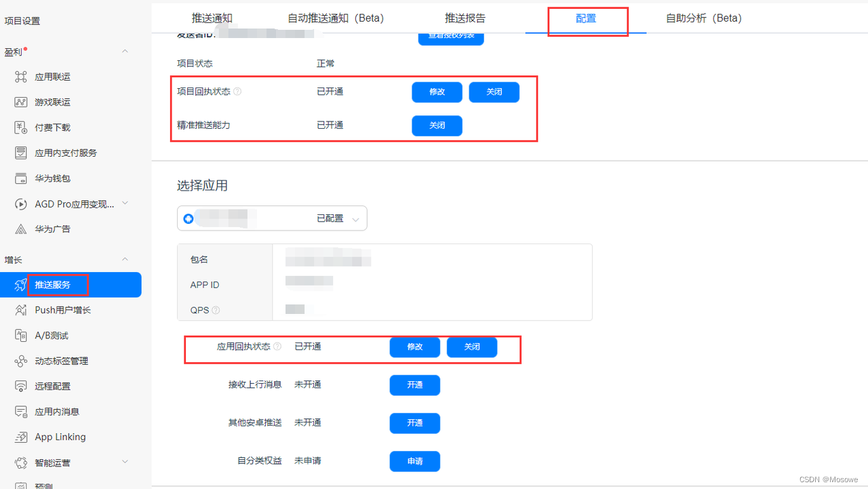Expand the 智能运营 submenu arrow

click(x=125, y=462)
